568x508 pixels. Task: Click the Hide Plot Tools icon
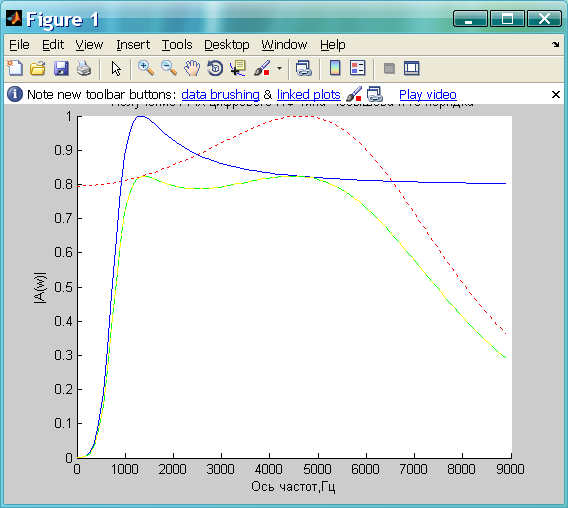389,68
